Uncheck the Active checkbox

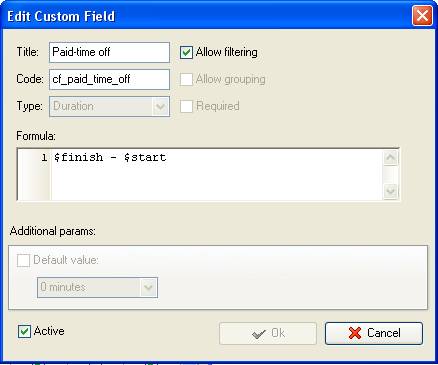(24, 331)
